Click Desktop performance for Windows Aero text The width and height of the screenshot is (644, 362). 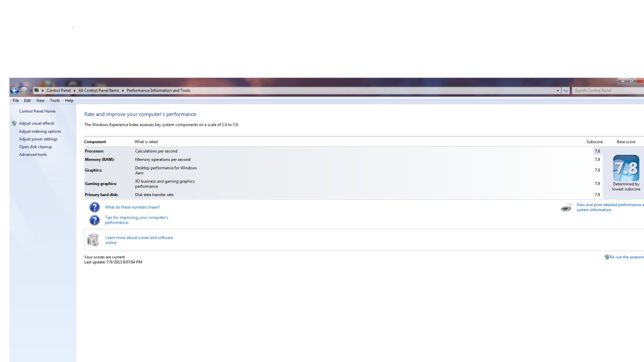coord(166,170)
